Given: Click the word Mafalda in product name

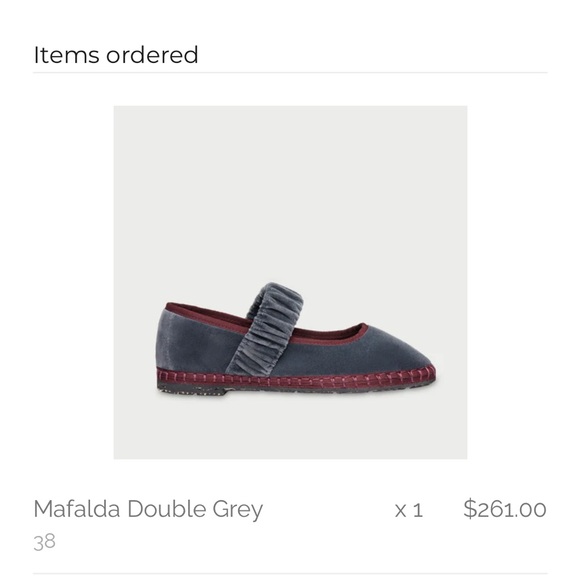Looking at the screenshot, I should point(77,509).
